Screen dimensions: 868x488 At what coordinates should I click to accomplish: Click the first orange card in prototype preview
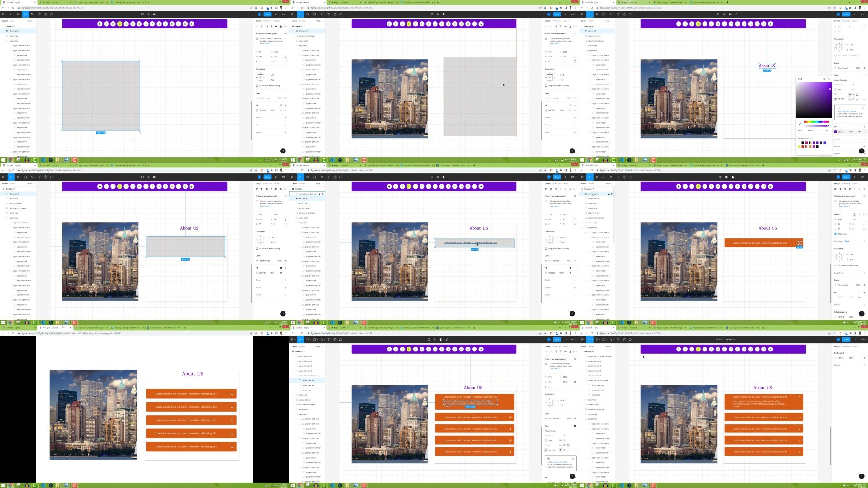(191, 394)
